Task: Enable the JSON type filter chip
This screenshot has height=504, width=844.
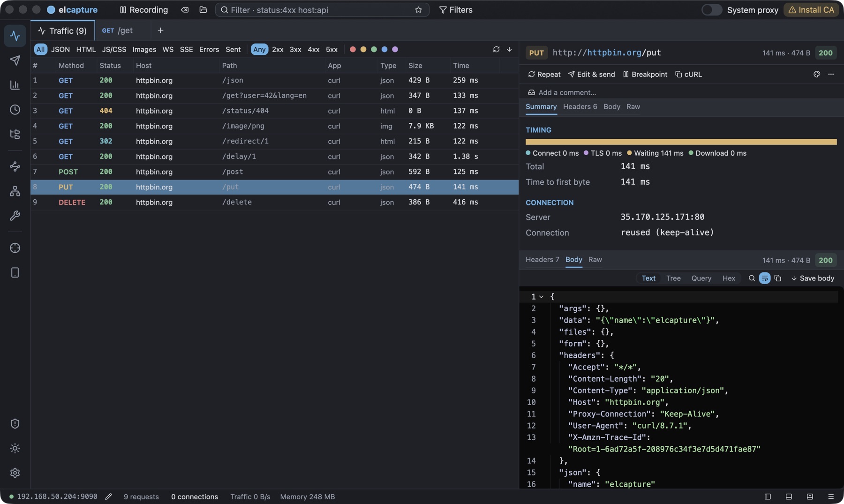Action: click(x=60, y=49)
